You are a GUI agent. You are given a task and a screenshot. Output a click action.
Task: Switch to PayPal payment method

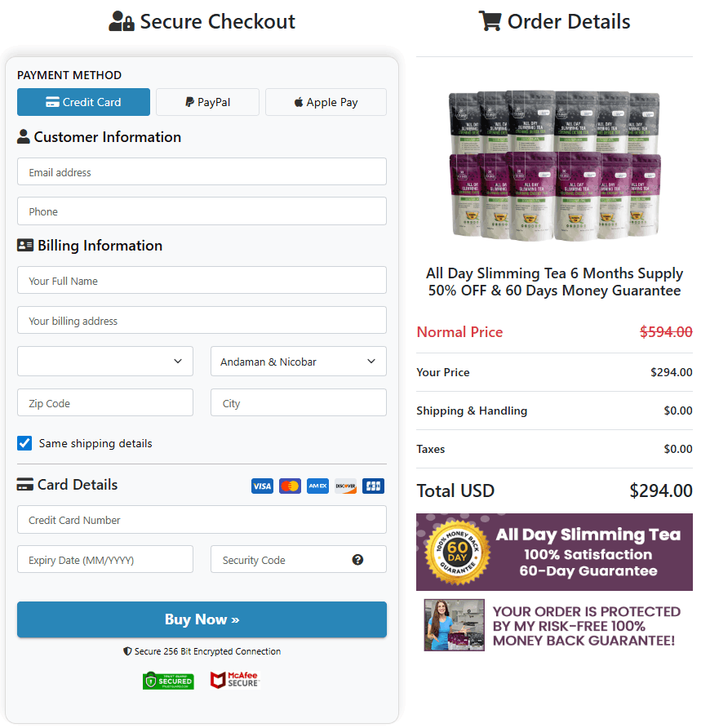point(207,102)
